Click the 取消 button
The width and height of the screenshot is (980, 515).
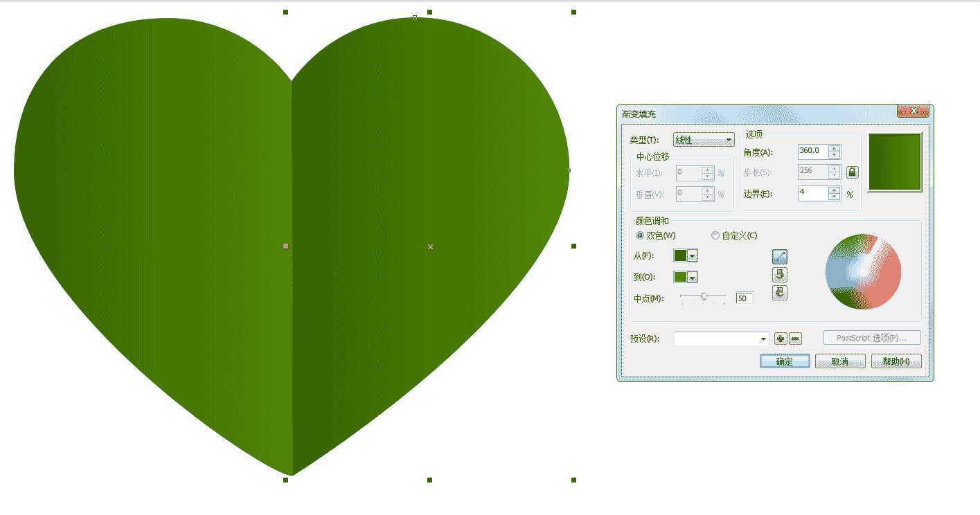click(839, 361)
